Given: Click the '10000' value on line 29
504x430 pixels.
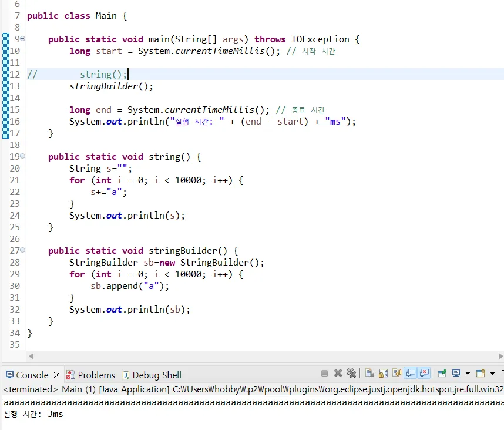Looking at the screenshot, I should tap(188, 274).
